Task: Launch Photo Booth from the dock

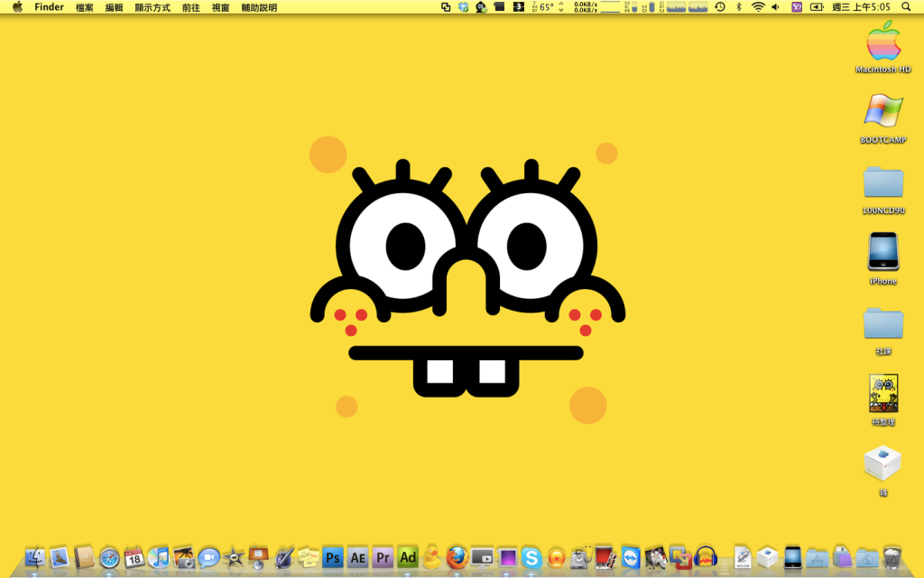Action: pos(605,557)
